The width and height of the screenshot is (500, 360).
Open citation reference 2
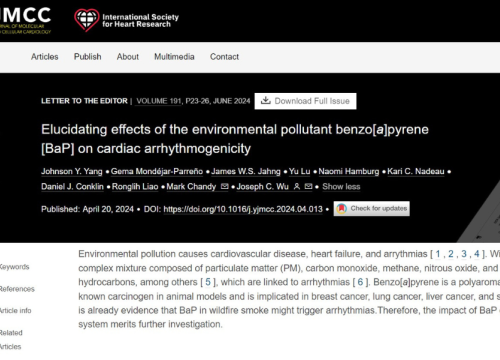[x=451, y=254]
